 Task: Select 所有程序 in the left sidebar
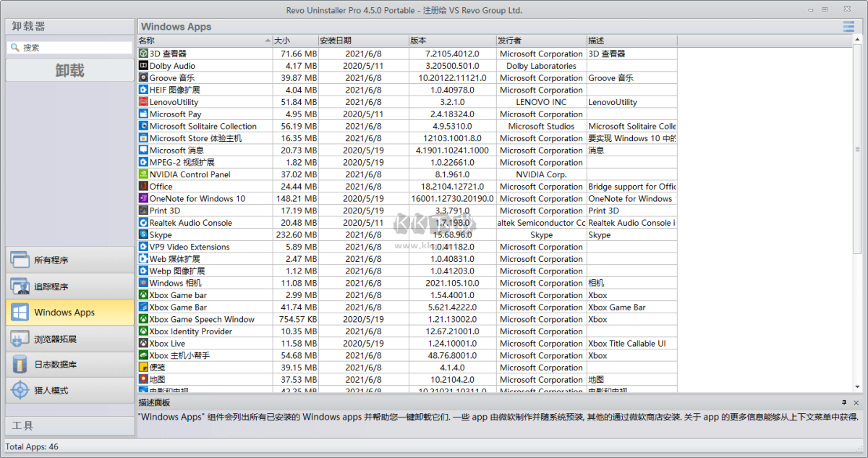point(69,259)
